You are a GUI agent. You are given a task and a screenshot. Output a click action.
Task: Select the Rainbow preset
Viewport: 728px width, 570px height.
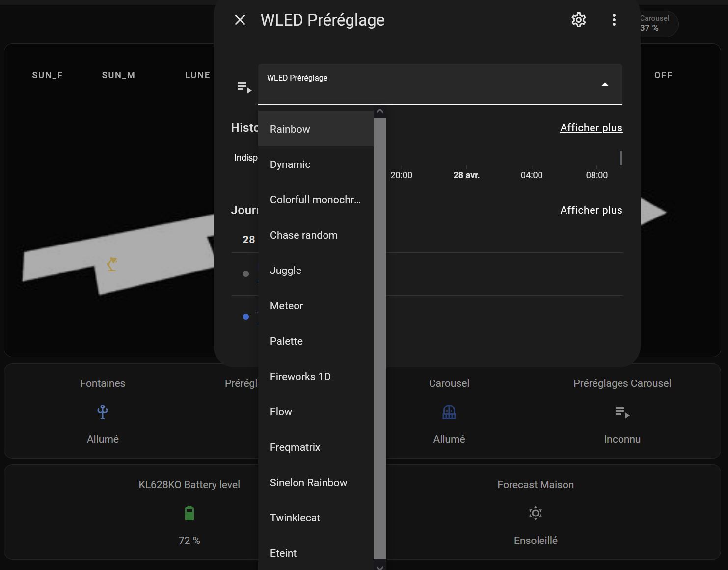(x=290, y=129)
